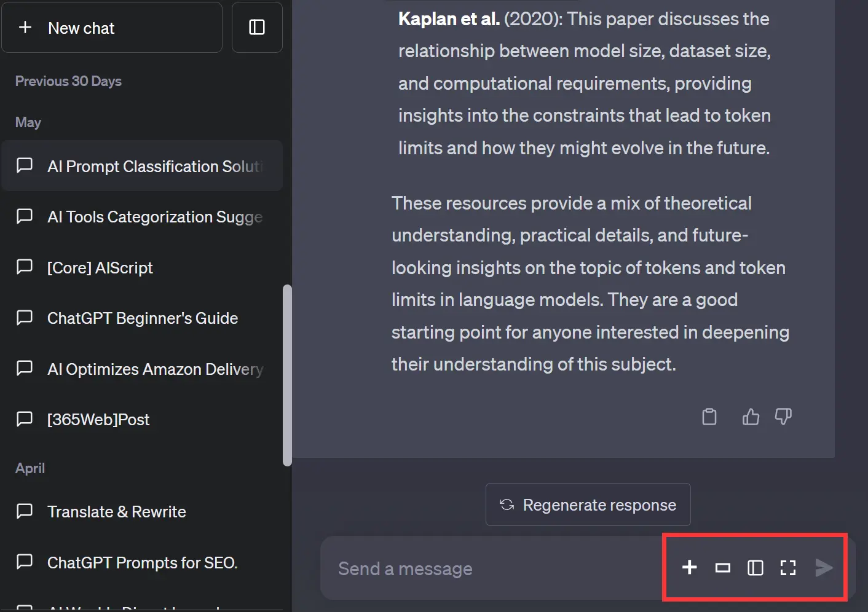Give the response a thumbs down
The width and height of the screenshot is (868, 612).
(x=783, y=417)
